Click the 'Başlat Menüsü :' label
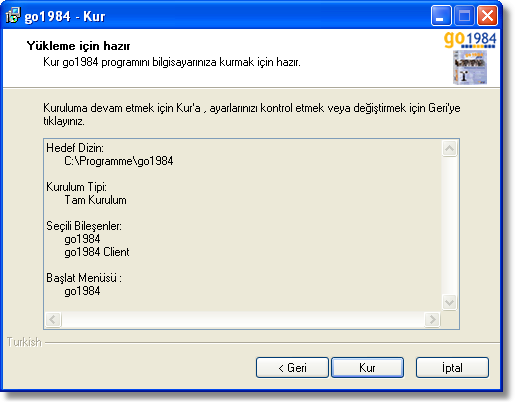Image resolution: width=515 pixels, height=404 pixels. tap(84, 278)
